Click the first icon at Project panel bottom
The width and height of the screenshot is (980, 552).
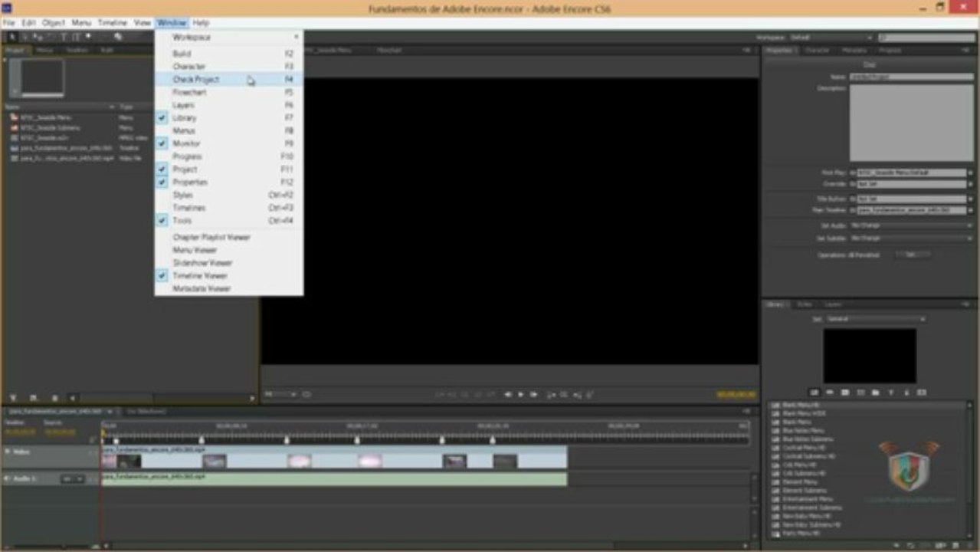click(12, 398)
